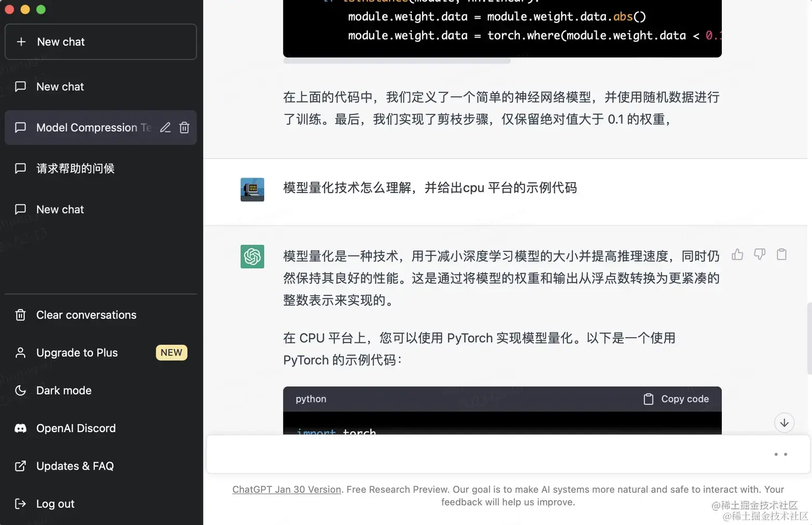Click the thumbs down icon on response
Image resolution: width=812 pixels, height=525 pixels.
[x=759, y=254]
